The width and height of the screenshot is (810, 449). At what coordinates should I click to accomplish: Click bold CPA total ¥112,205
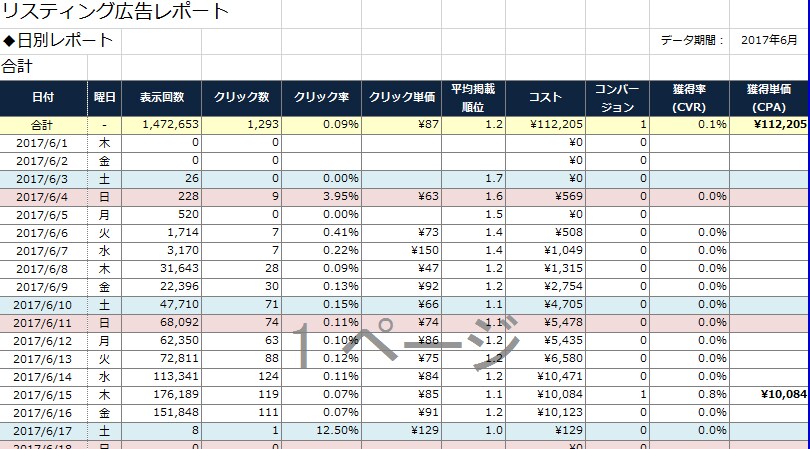point(769,125)
